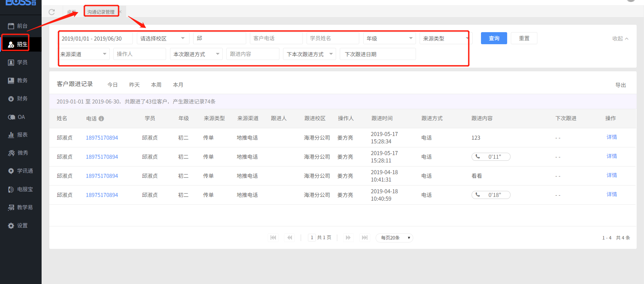Click 导出 to export records
The width and height of the screenshot is (644, 284).
621,85
